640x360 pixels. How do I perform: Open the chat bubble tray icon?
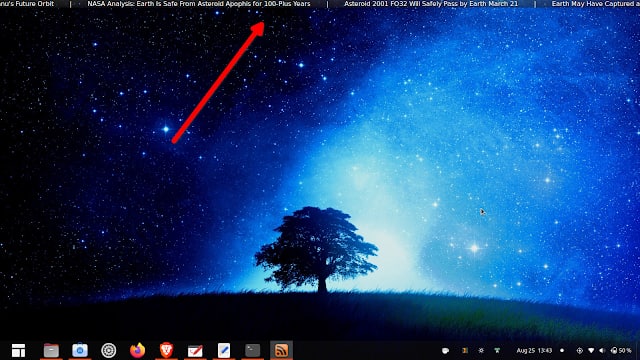pos(445,351)
